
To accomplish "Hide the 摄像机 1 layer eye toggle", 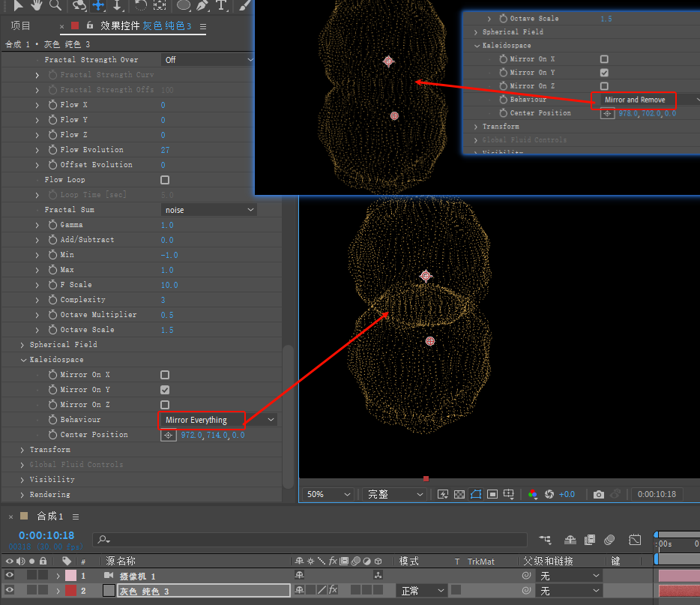I will [x=9, y=576].
